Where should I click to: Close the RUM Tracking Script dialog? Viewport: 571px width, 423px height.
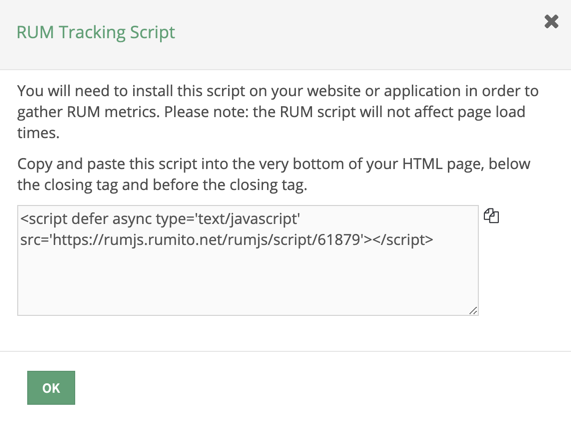coord(551,21)
